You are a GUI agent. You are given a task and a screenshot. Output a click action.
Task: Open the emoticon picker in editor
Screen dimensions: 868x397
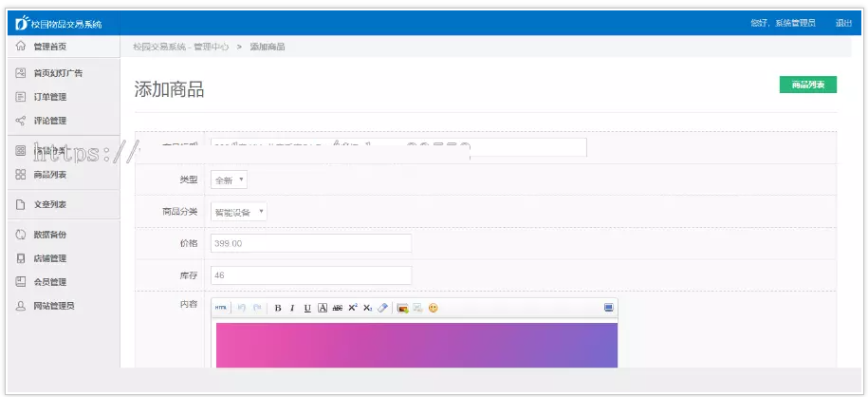(x=433, y=309)
